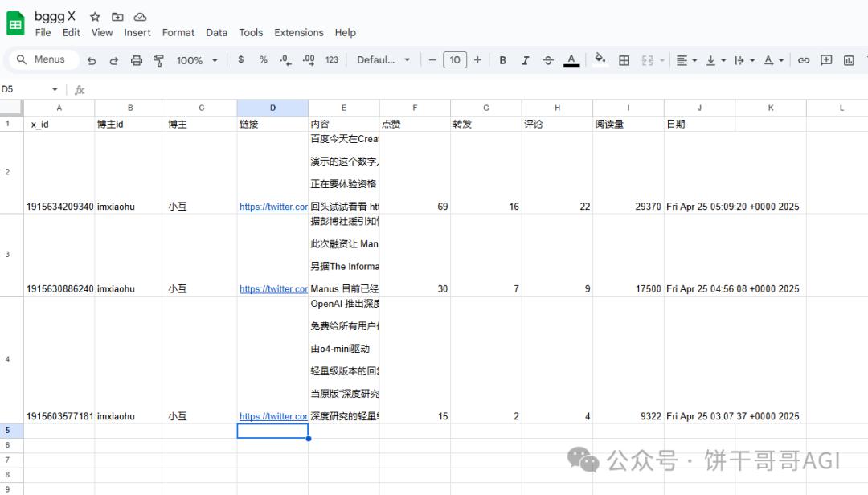Image resolution: width=868 pixels, height=495 pixels.
Task: Toggle bold formatting
Action: pos(503,60)
